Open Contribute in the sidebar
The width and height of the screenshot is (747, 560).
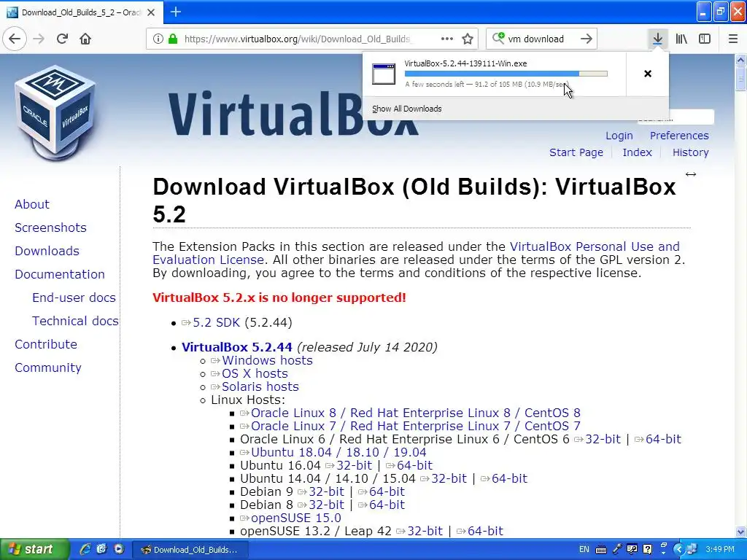[x=46, y=344]
